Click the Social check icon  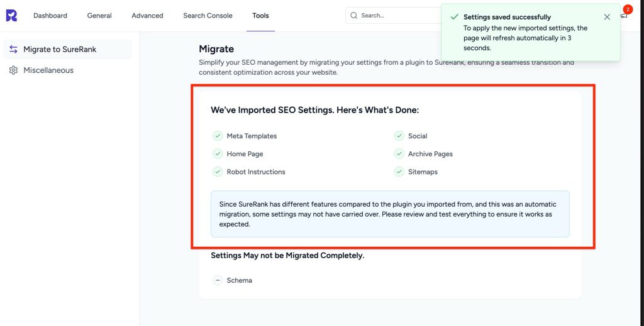[399, 136]
